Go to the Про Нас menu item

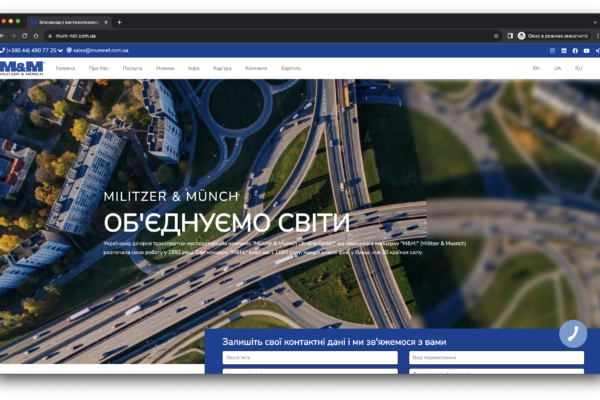pos(98,68)
